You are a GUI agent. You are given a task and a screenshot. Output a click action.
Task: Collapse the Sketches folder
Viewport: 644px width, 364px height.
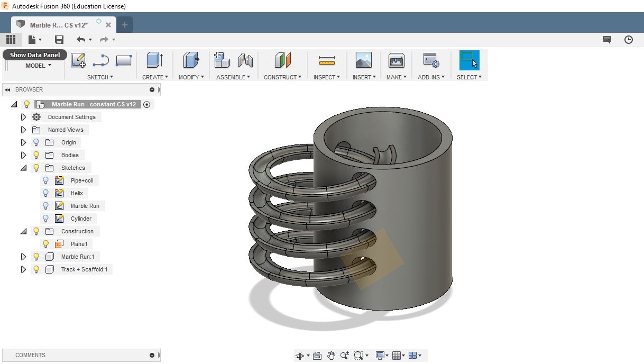(23, 168)
